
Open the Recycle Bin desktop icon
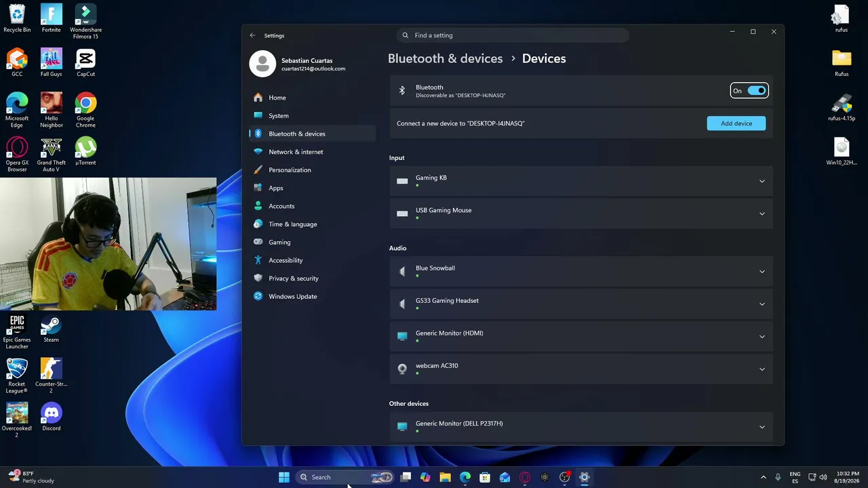(x=17, y=19)
